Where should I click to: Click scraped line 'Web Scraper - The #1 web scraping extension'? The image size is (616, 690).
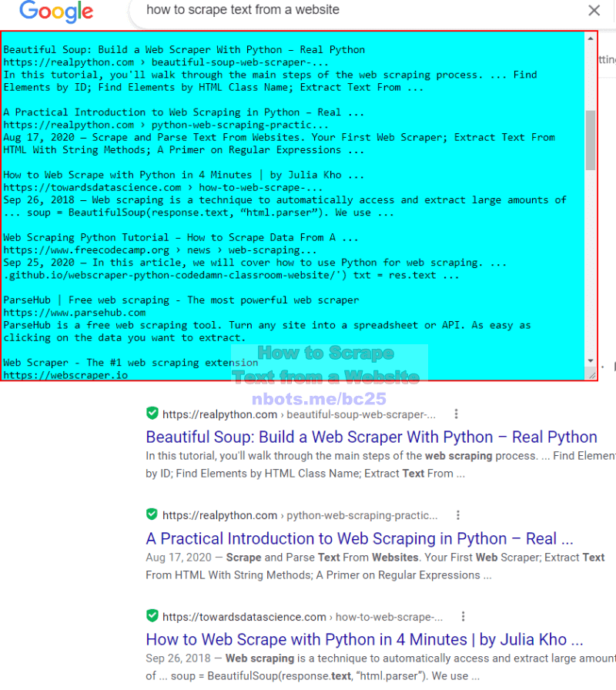point(131,363)
